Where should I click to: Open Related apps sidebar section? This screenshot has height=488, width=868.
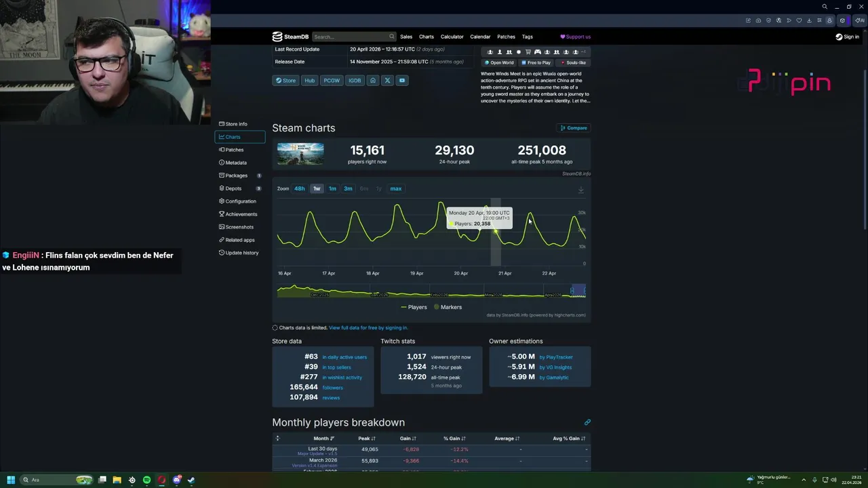(237, 240)
